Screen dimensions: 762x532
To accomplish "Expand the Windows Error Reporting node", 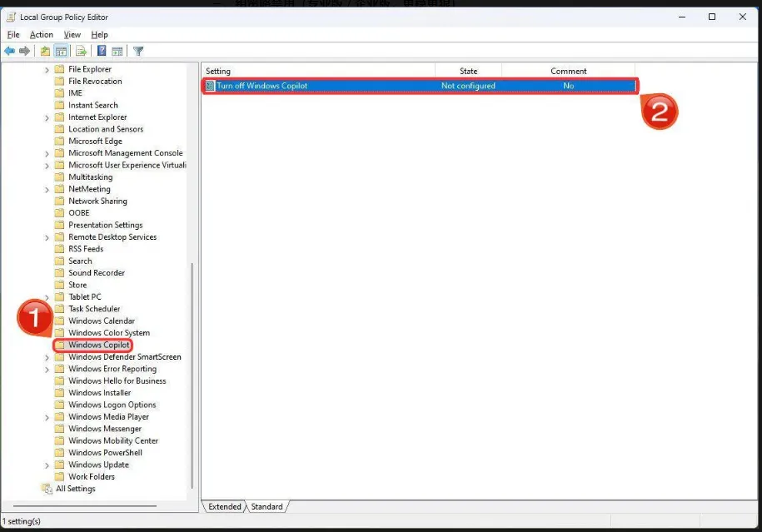I will pyautogui.click(x=47, y=370).
